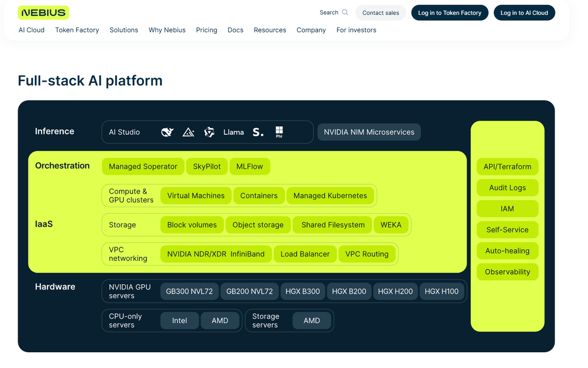Click the NVIDIA NIM Microservices chip

369,132
